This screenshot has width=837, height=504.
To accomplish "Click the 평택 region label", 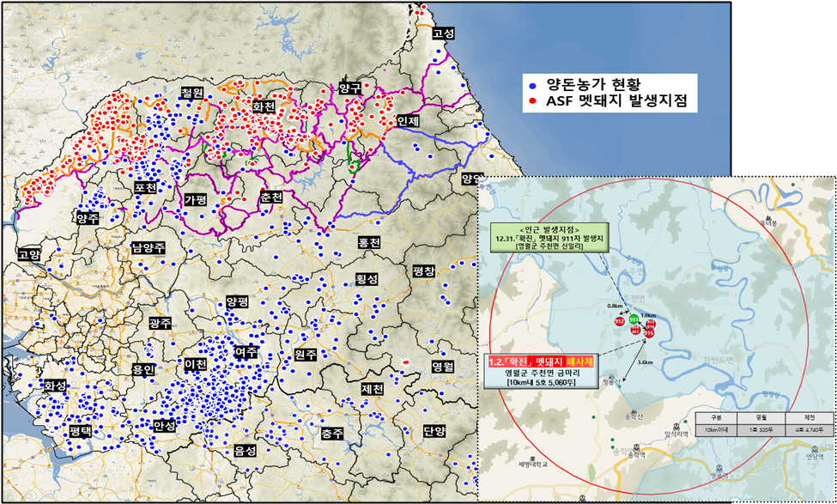I will pyautogui.click(x=81, y=429).
